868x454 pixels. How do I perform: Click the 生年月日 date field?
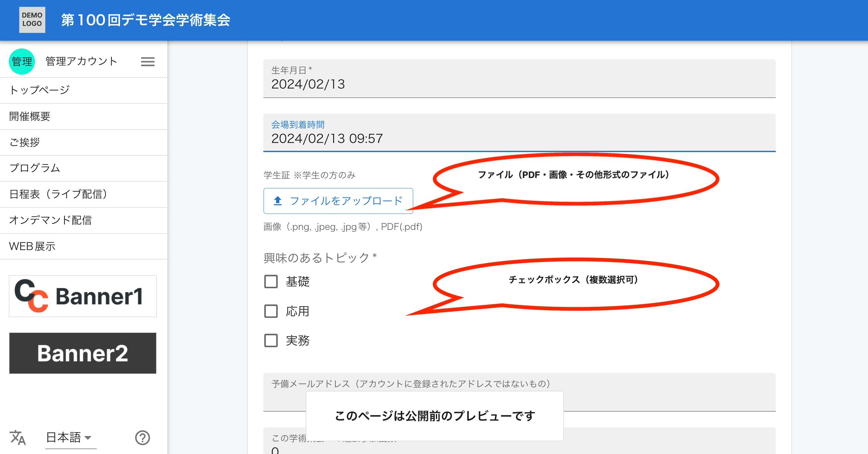click(519, 78)
